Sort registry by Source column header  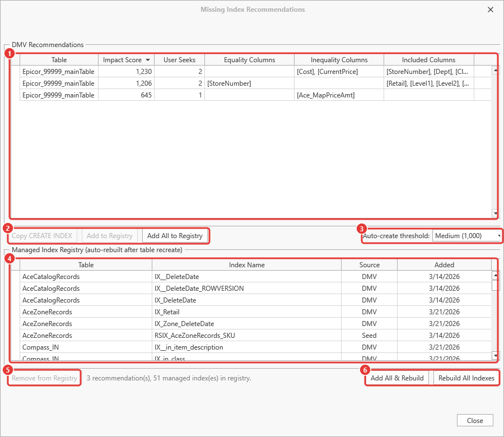(370, 265)
